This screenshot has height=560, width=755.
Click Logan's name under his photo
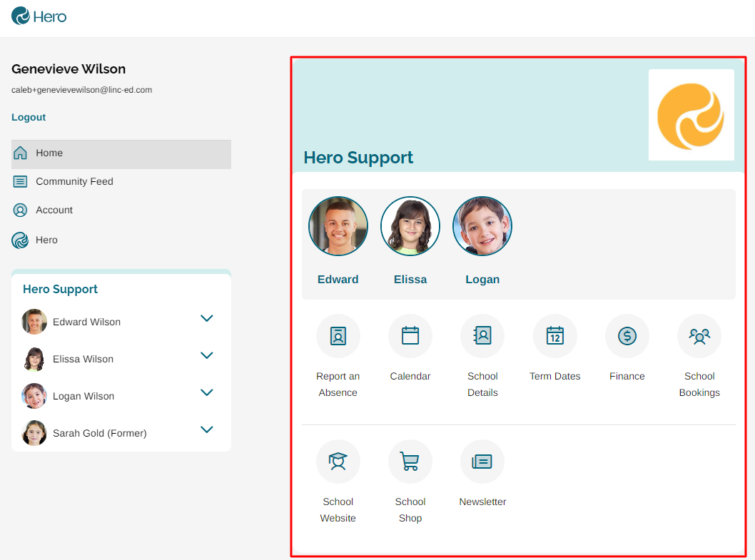(x=482, y=279)
